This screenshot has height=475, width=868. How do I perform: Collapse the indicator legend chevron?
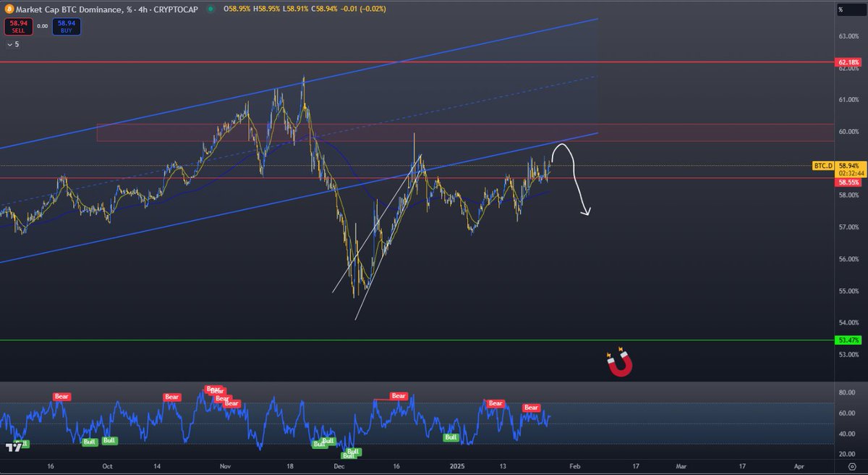[10, 44]
